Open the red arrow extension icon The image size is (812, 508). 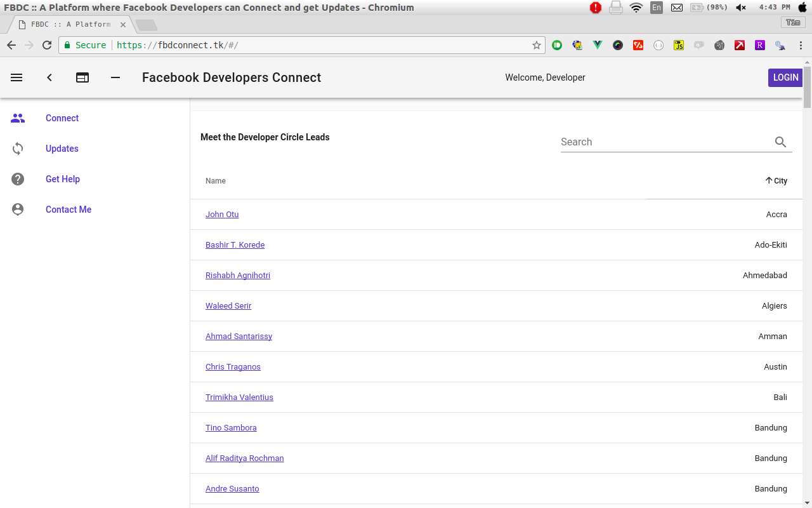tap(740, 45)
